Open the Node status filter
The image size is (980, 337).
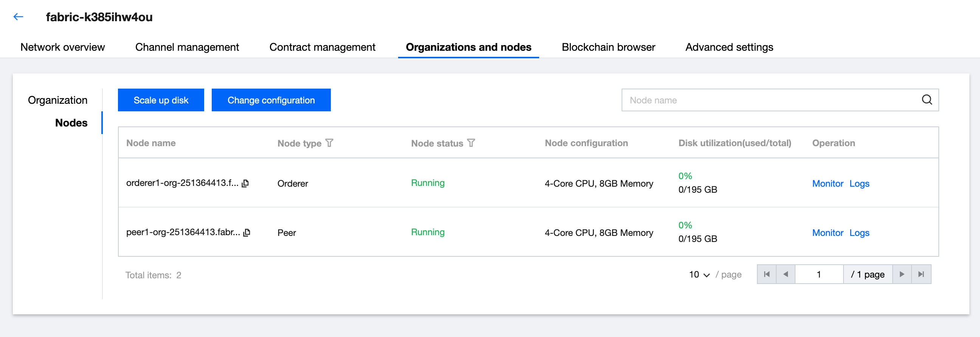pos(471,143)
